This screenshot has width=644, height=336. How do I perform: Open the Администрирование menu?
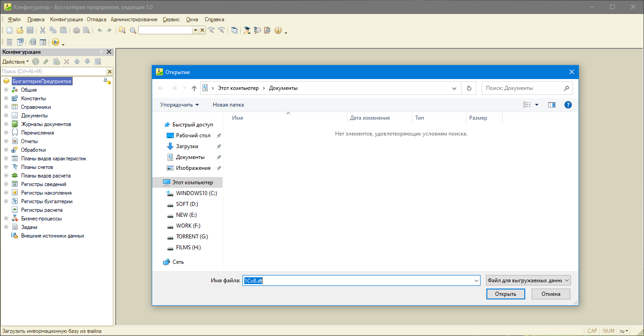tap(134, 19)
